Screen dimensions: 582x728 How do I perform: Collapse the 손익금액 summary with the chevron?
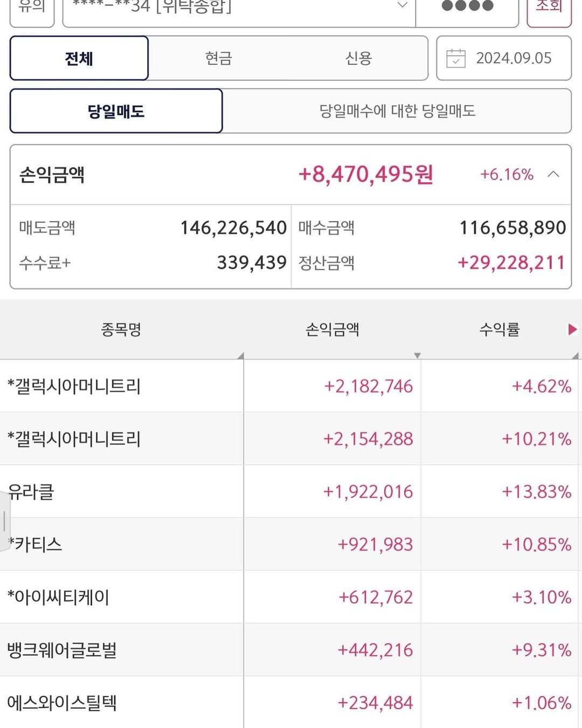(x=552, y=174)
